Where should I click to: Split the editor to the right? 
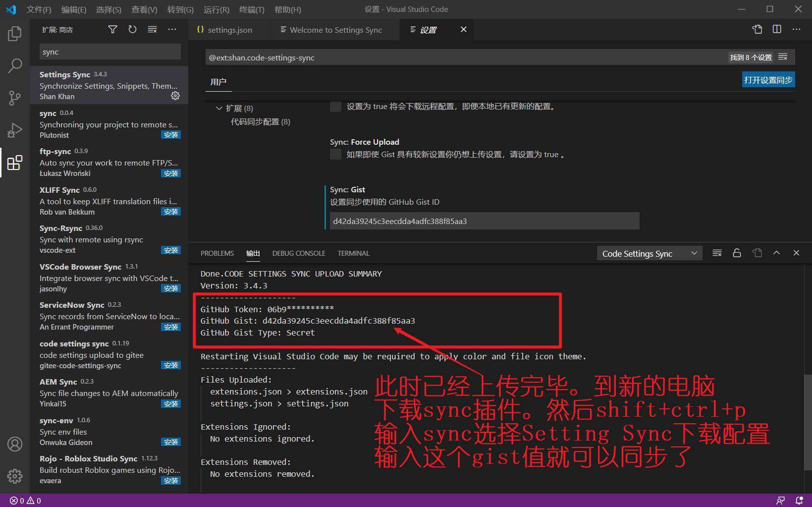(x=777, y=29)
